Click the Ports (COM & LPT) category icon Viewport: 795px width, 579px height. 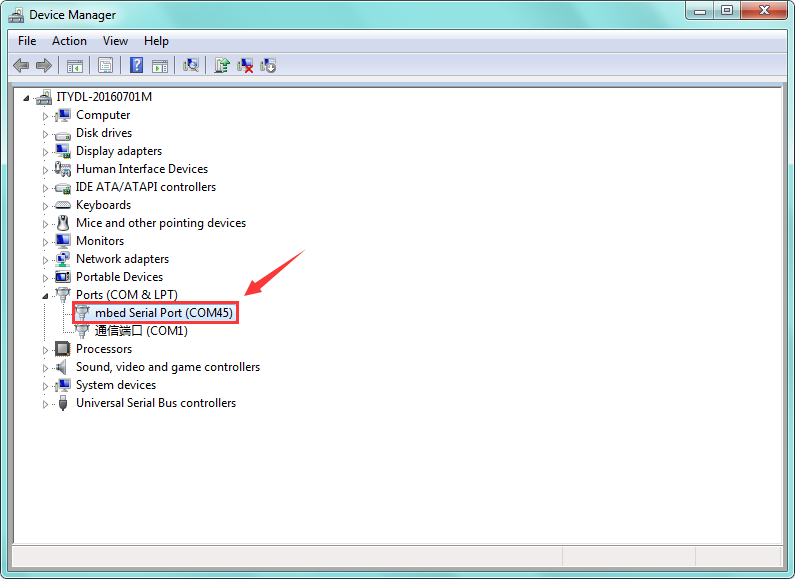pos(63,295)
